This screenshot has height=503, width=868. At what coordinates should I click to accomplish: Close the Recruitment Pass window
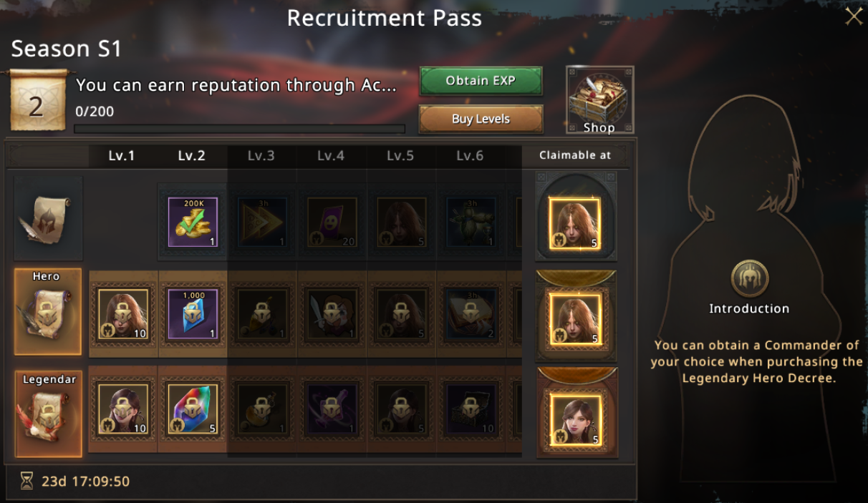[x=854, y=16]
